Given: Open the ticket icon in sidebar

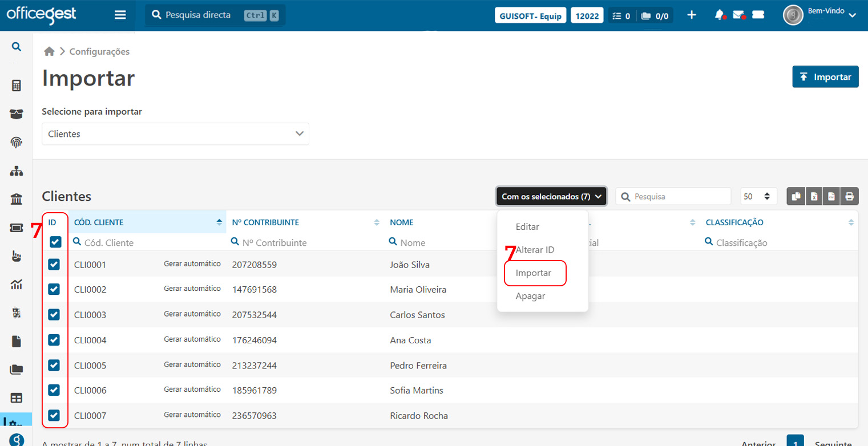Looking at the screenshot, I should [17, 228].
